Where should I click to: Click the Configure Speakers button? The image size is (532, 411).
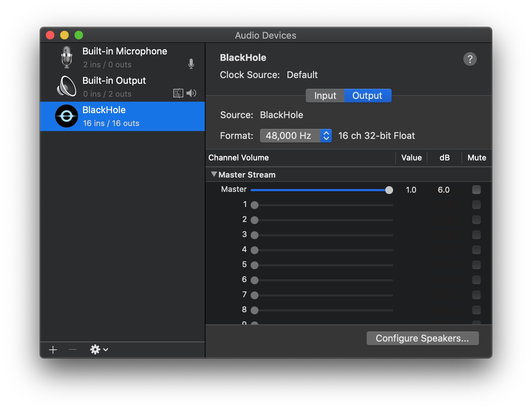point(422,338)
